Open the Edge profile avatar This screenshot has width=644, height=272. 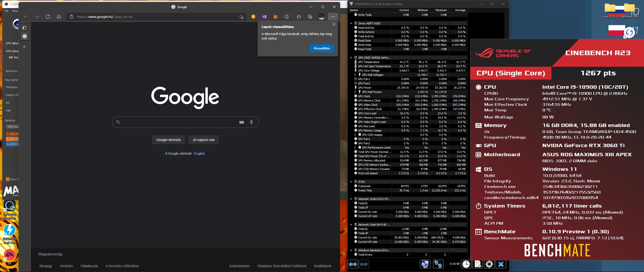(x=321, y=17)
